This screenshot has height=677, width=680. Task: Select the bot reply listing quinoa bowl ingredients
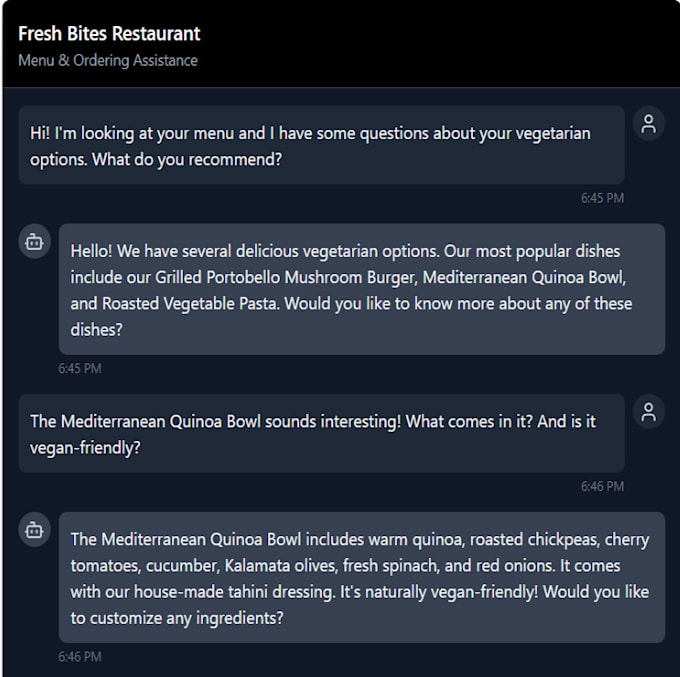tap(361, 577)
